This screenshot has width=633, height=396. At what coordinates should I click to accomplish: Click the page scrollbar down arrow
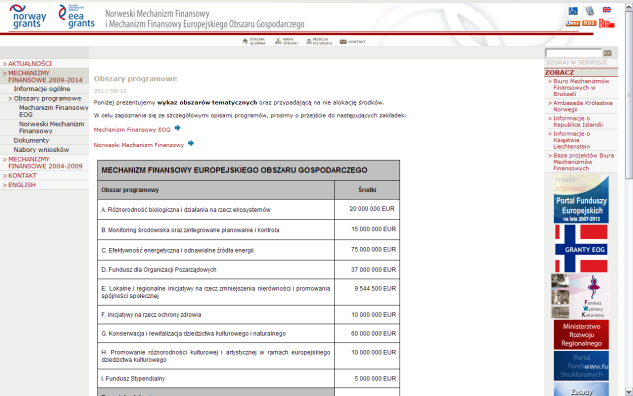(629, 392)
